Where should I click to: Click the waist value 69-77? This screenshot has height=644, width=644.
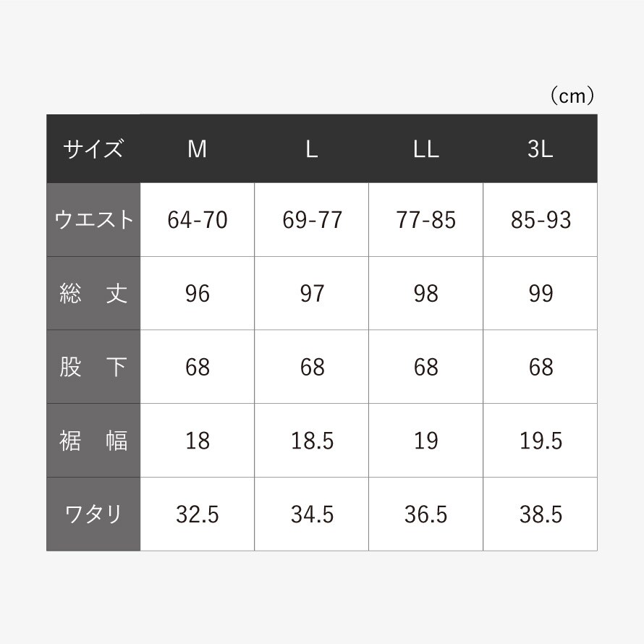(312, 220)
